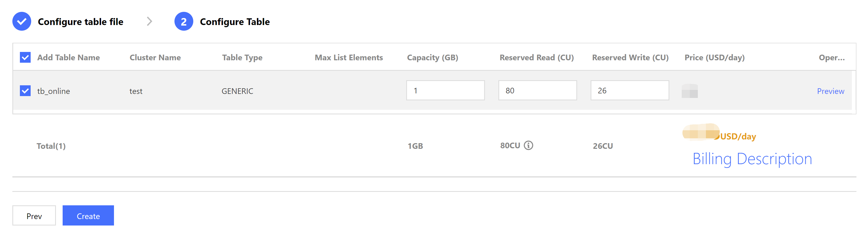This screenshot has width=868, height=236.
Task: Click the completed step checkmark icon
Action: [x=22, y=22]
